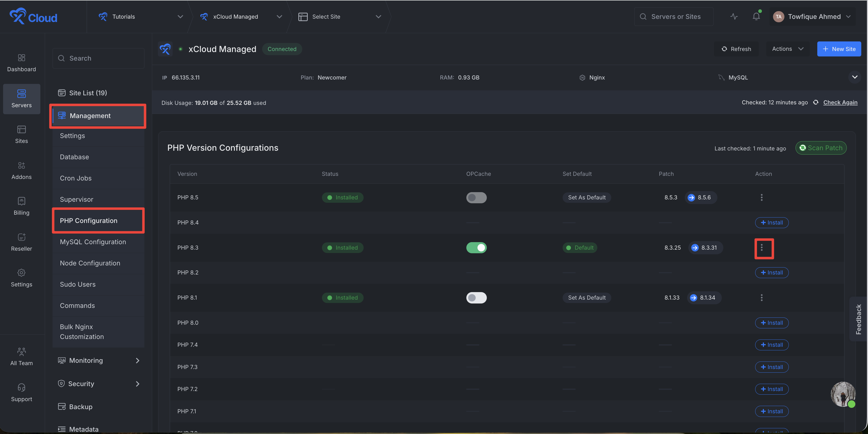The width and height of the screenshot is (868, 434).
Task: Focus the Servers or Sites search field
Action: tap(674, 17)
